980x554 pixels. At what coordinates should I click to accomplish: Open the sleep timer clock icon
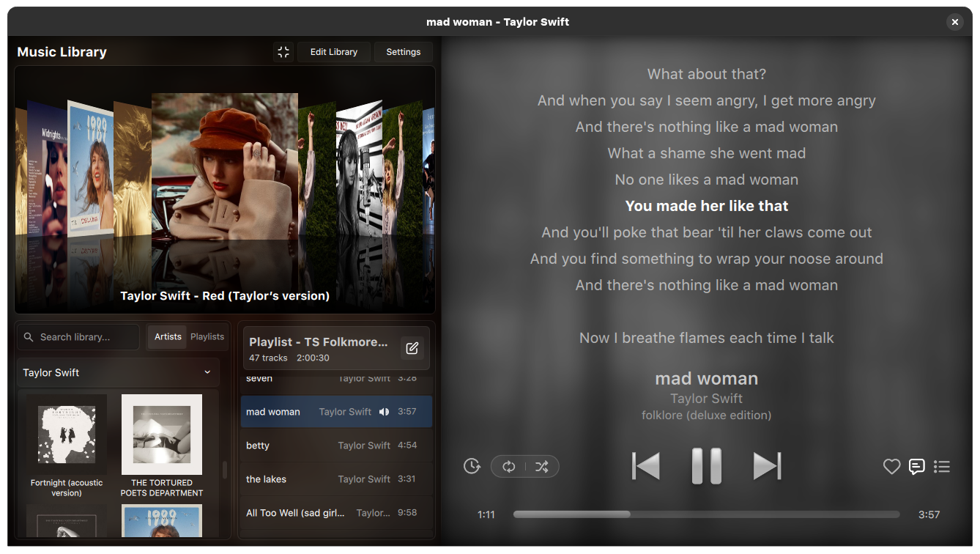point(472,466)
